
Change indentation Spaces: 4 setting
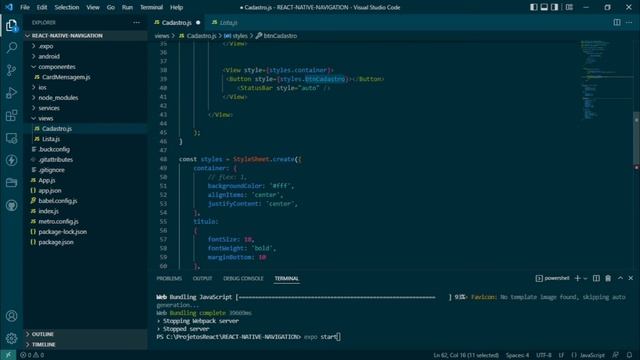pyautogui.click(x=517, y=355)
